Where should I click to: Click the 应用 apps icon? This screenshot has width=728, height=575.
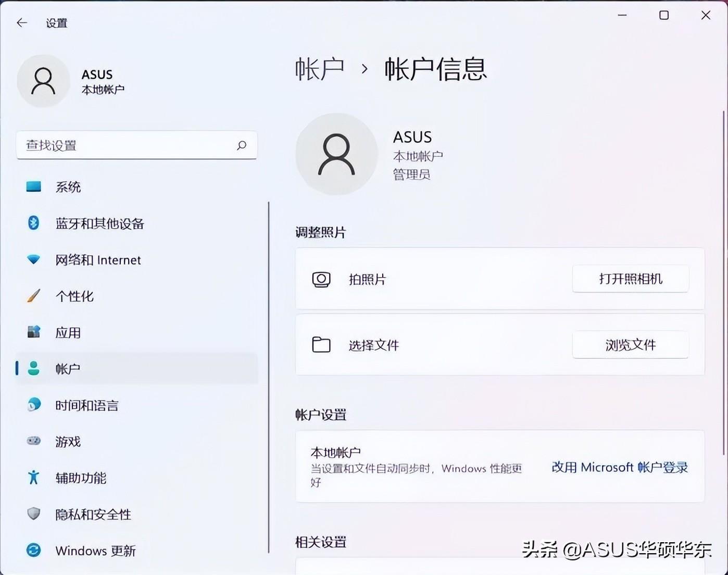[34, 332]
